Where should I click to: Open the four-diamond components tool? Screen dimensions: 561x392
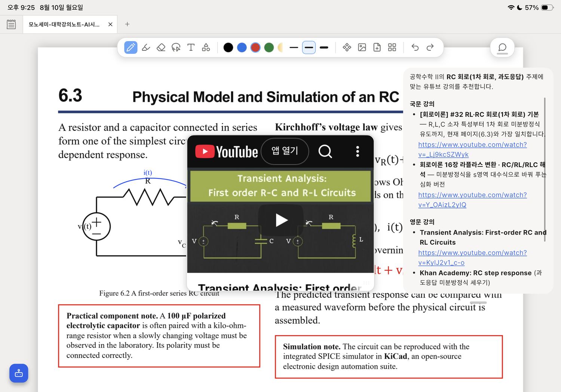(x=347, y=47)
